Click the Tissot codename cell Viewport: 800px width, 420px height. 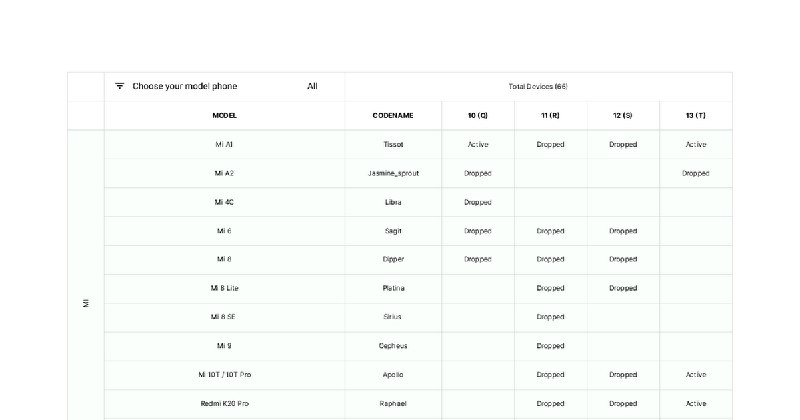(x=393, y=144)
